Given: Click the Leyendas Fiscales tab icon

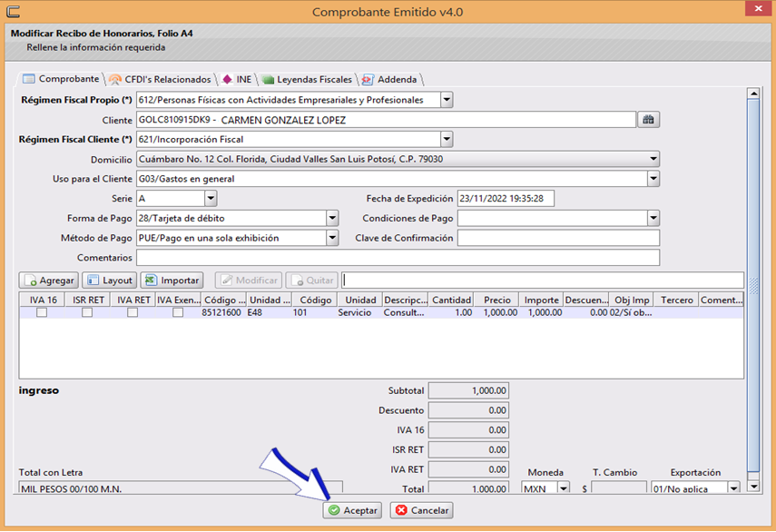Looking at the screenshot, I should pos(268,79).
